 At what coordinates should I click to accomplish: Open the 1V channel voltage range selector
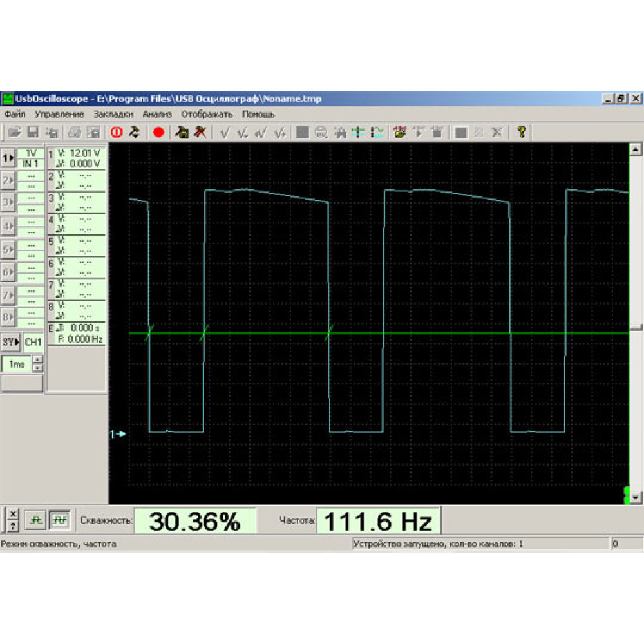31,153
